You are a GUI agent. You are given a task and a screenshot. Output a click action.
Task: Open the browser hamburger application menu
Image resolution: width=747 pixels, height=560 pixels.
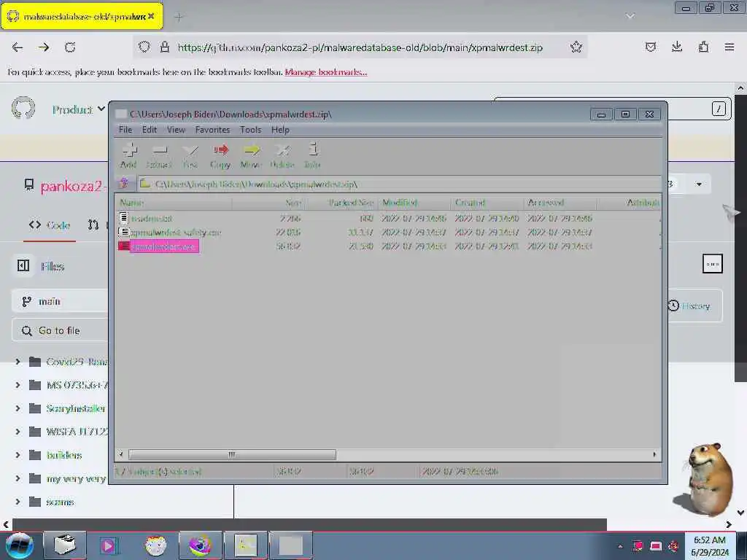[x=729, y=47]
